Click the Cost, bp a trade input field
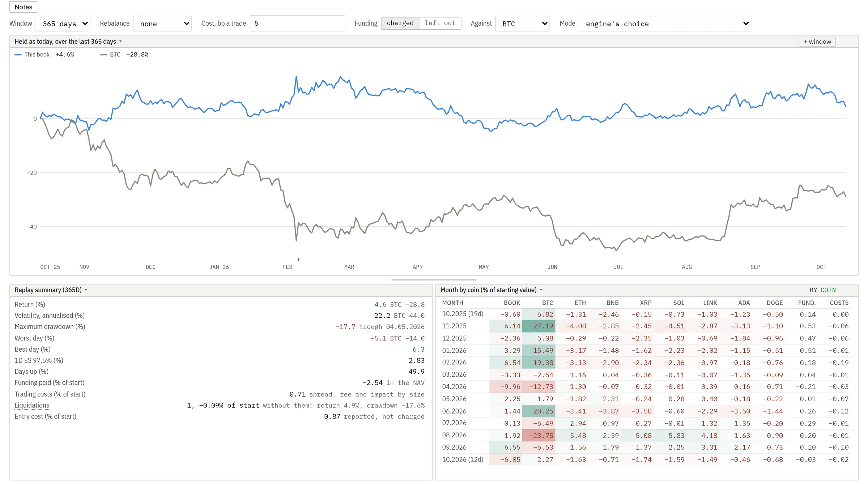Image resolution: width=868 pixels, height=484 pixels. pos(297,23)
